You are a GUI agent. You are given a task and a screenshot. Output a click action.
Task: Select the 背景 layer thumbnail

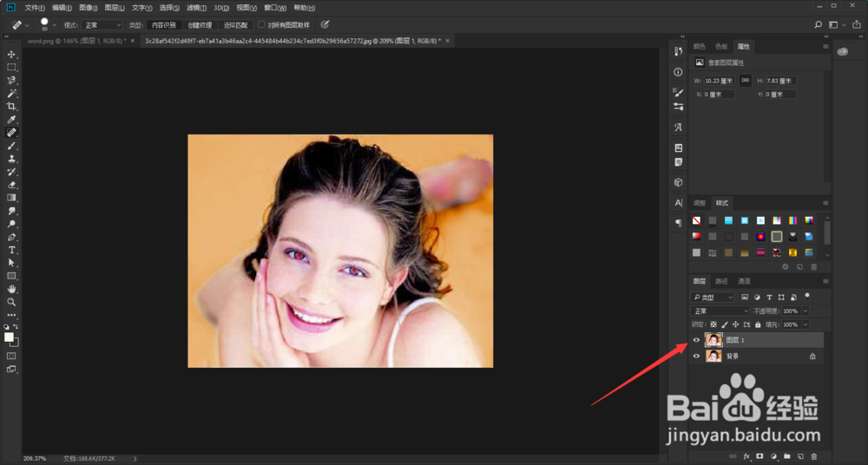click(713, 357)
